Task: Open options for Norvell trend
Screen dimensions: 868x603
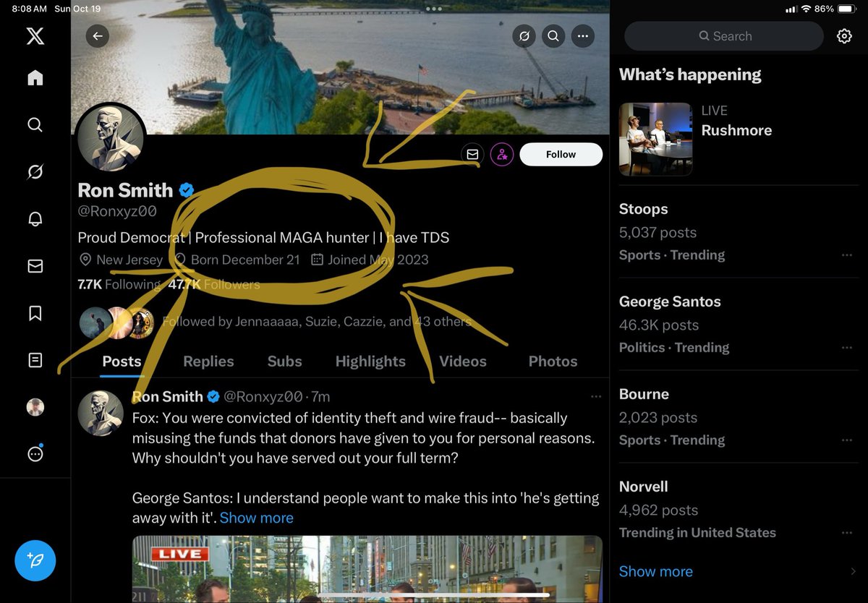Action: point(847,533)
